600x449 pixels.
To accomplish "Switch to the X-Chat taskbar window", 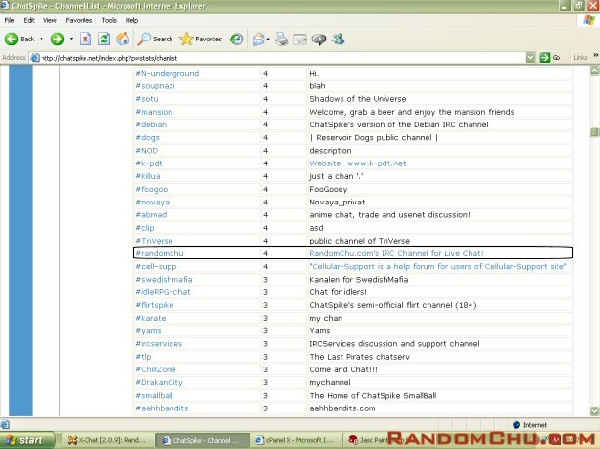I will coord(108,441).
